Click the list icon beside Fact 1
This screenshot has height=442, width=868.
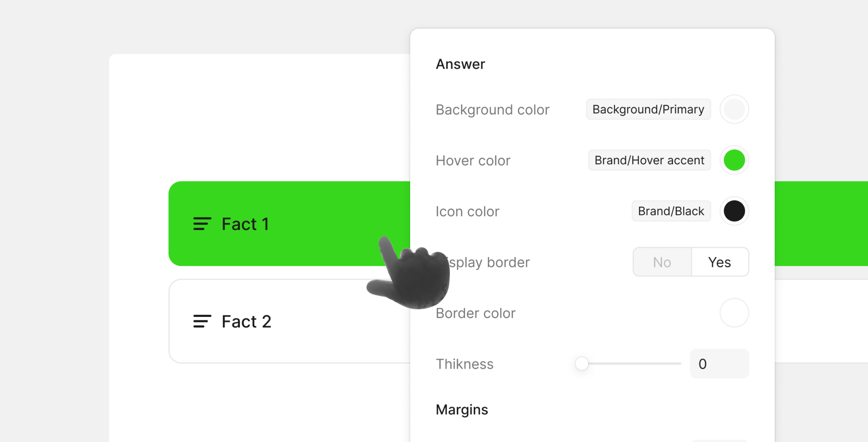(202, 224)
